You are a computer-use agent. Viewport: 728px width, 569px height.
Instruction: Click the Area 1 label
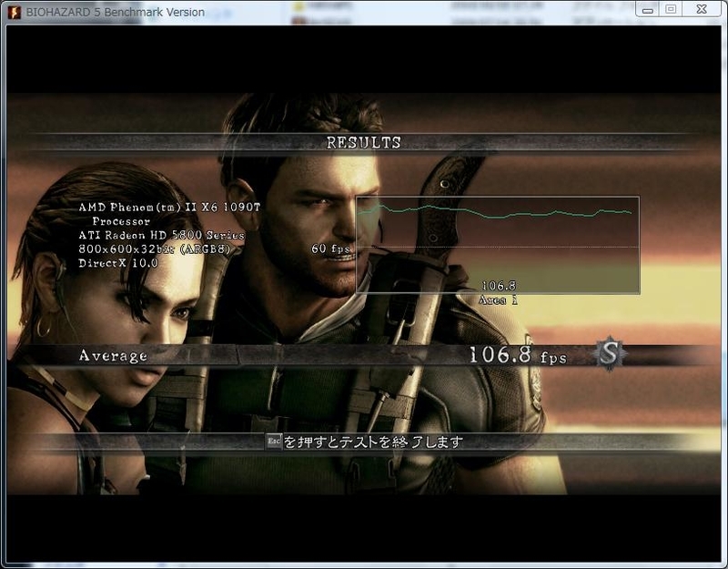pyautogui.click(x=498, y=300)
